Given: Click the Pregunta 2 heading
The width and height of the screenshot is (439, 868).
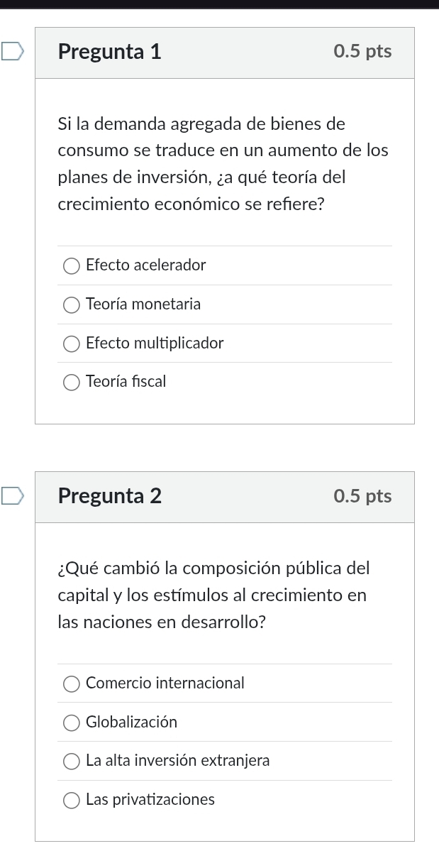Looking at the screenshot, I should pyautogui.click(x=110, y=496).
